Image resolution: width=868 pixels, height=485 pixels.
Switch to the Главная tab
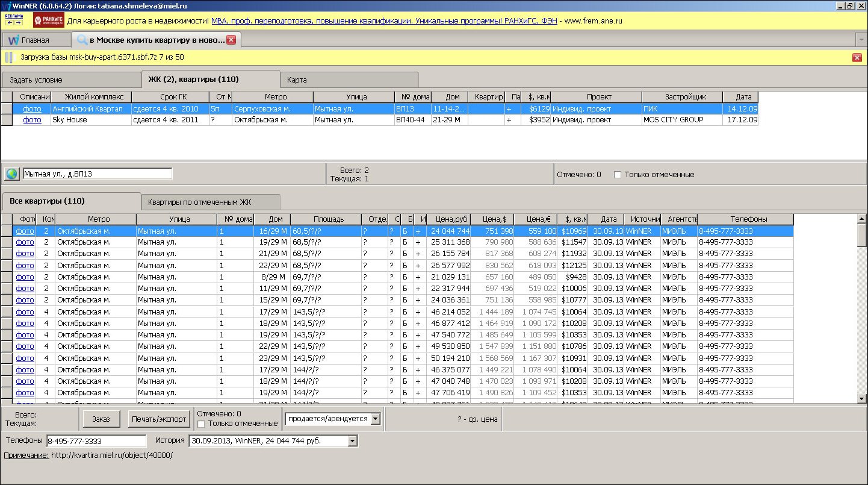[36, 40]
